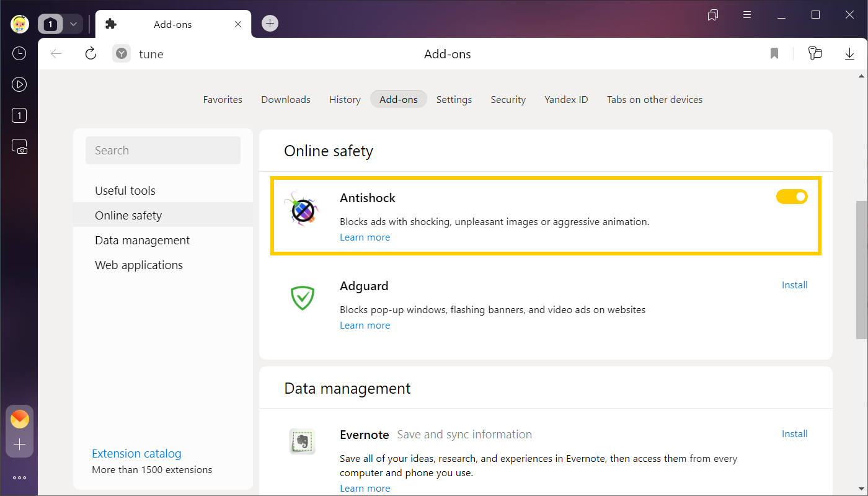This screenshot has height=496, width=868.
Task: Open the three-dots sidebar menu
Action: pyautogui.click(x=19, y=477)
